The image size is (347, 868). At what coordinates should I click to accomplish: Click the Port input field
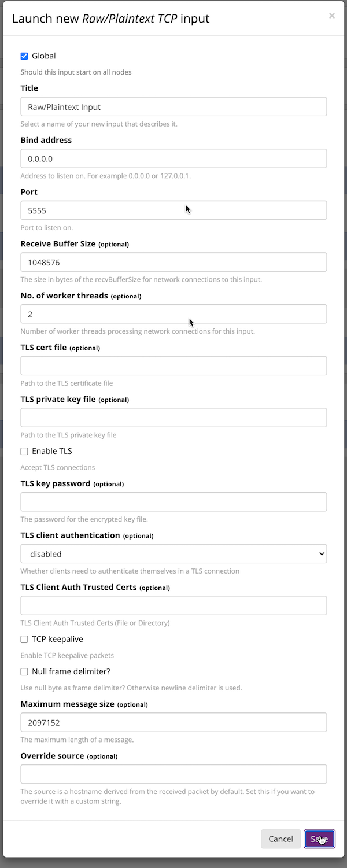173,210
